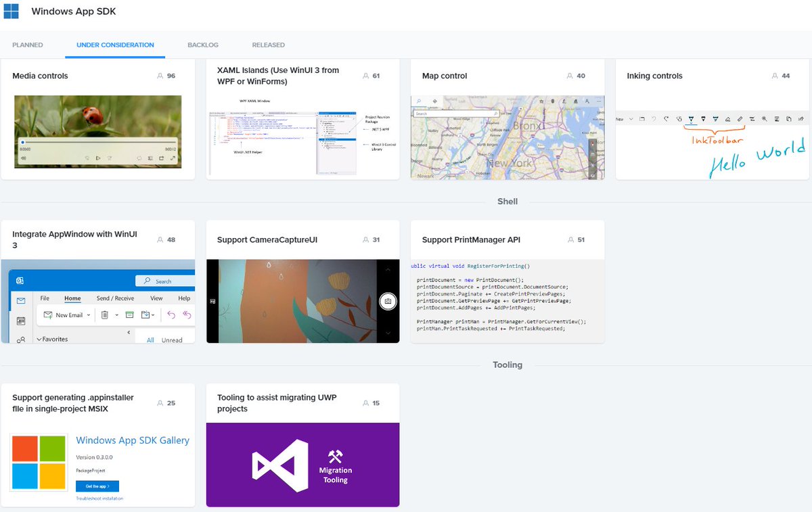This screenshot has width=812, height=512.
Task: Click the Delete trash icon in the Outlook preview
Action: pyautogui.click(x=105, y=315)
